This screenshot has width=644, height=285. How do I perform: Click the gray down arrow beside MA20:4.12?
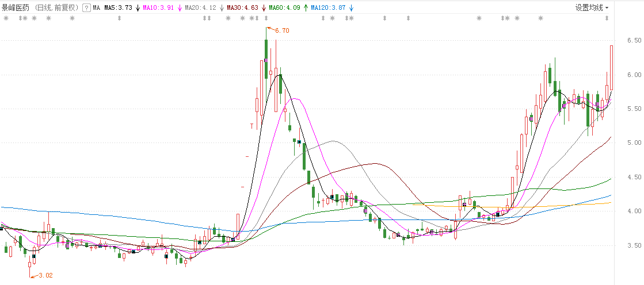coord(222,8)
